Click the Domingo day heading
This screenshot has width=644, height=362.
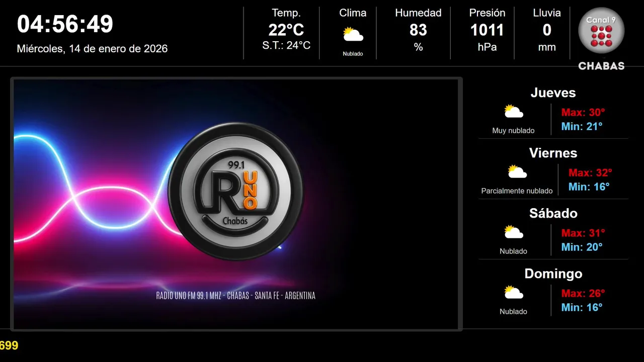click(x=553, y=274)
